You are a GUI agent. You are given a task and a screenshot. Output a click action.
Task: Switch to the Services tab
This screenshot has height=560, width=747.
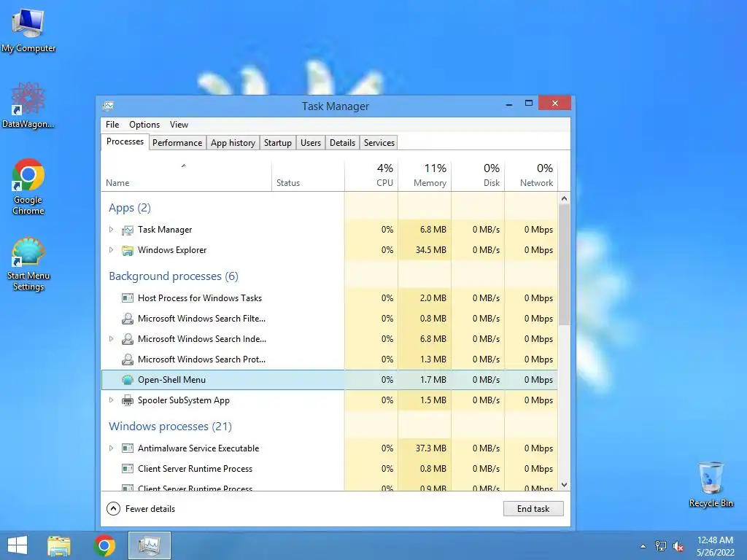coord(379,143)
